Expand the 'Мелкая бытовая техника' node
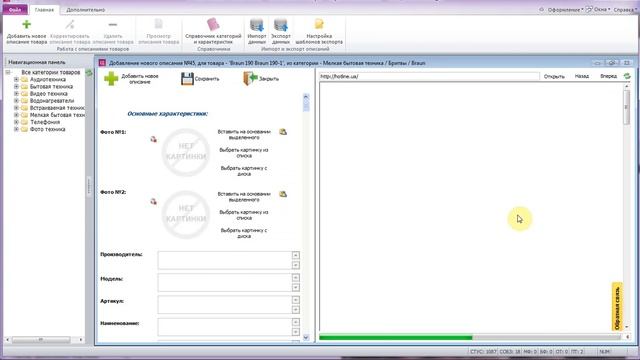640x360 pixels. (16, 115)
